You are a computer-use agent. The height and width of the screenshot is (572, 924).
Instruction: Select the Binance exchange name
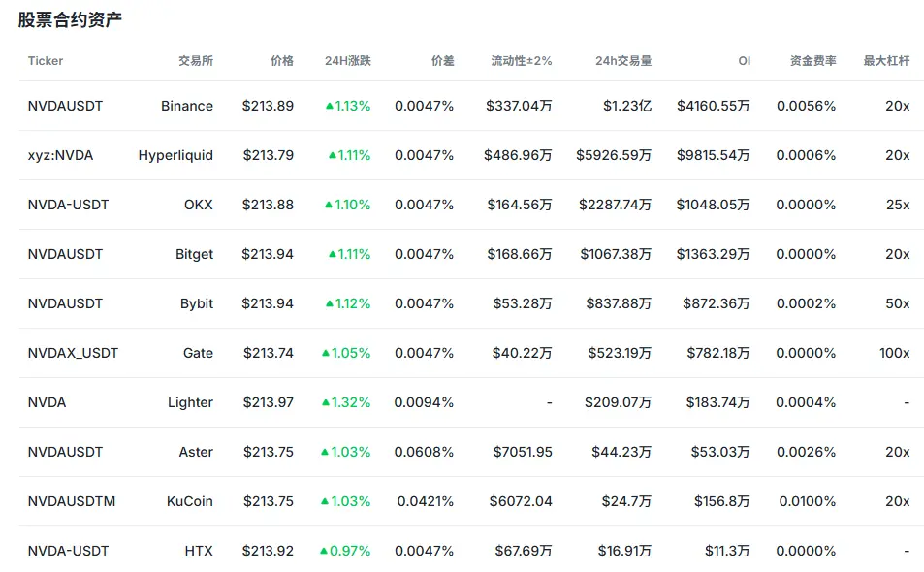pos(187,106)
